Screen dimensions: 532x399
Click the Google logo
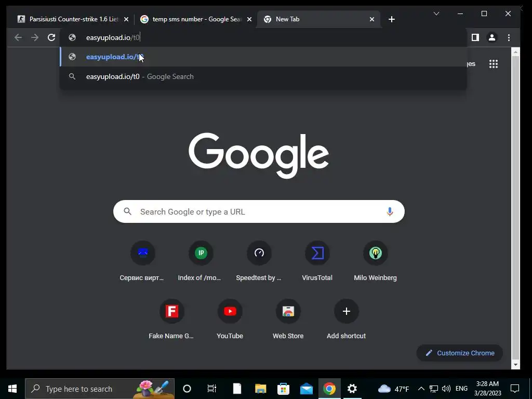pyautogui.click(x=259, y=155)
